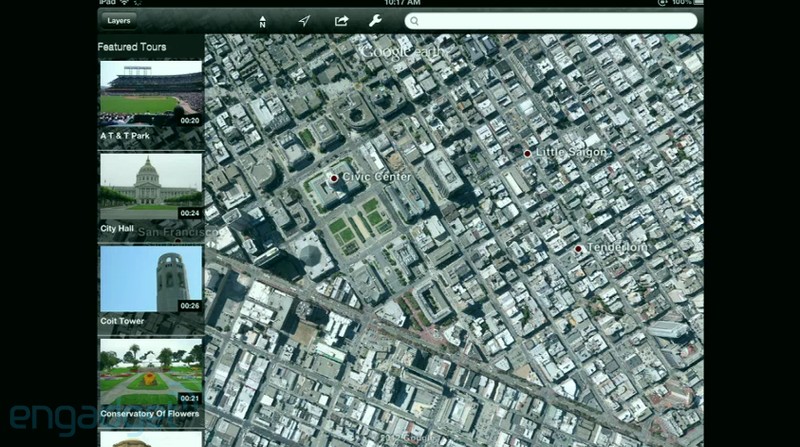Tap the my-location arrow icon
The image size is (800, 447).
[304, 21]
